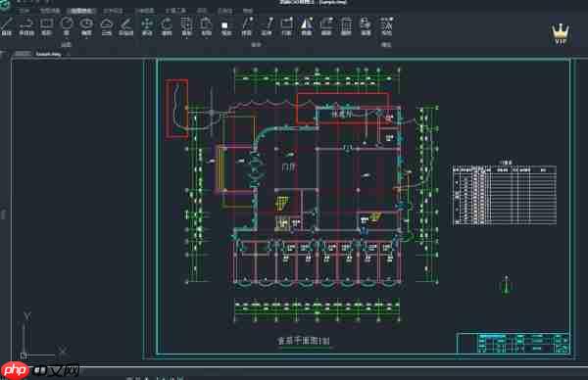Image resolution: width=588 pixels, height=380 pixels.
Task: Select the Revision Cloud tool
Action: coord(107,26)
